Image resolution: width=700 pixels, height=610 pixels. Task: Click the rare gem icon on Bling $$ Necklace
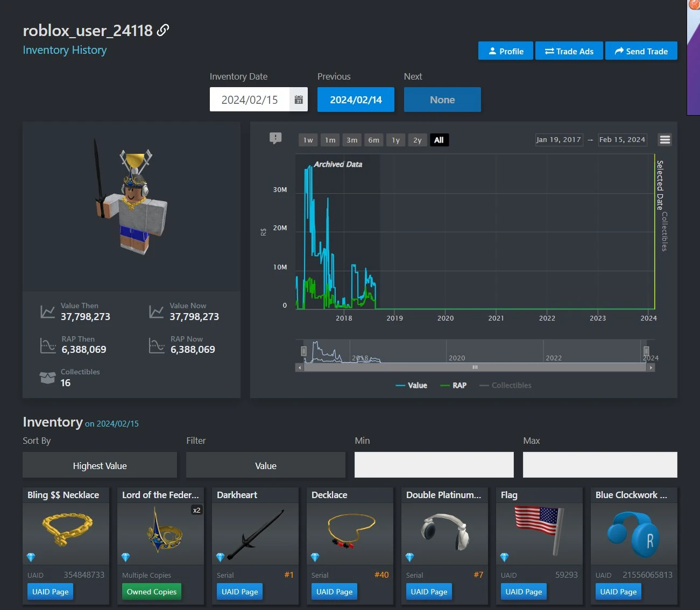(31, 557)
